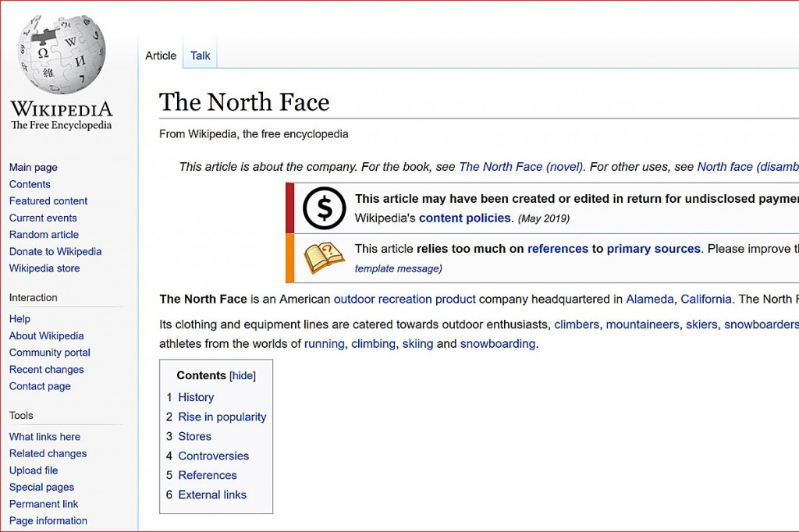
Task: Follow The North Face (novel) link
Action: click(x=520, y=166)
